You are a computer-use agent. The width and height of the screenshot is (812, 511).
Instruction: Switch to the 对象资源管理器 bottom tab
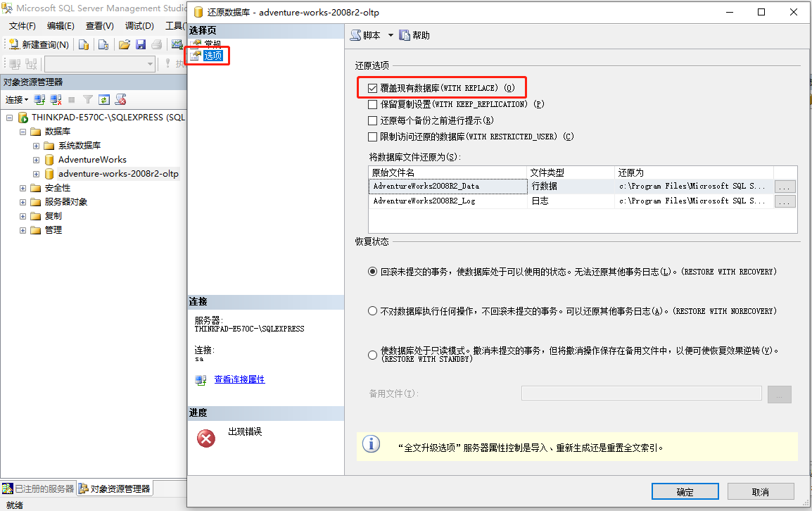pyautogui.click(x=115, y=488)
